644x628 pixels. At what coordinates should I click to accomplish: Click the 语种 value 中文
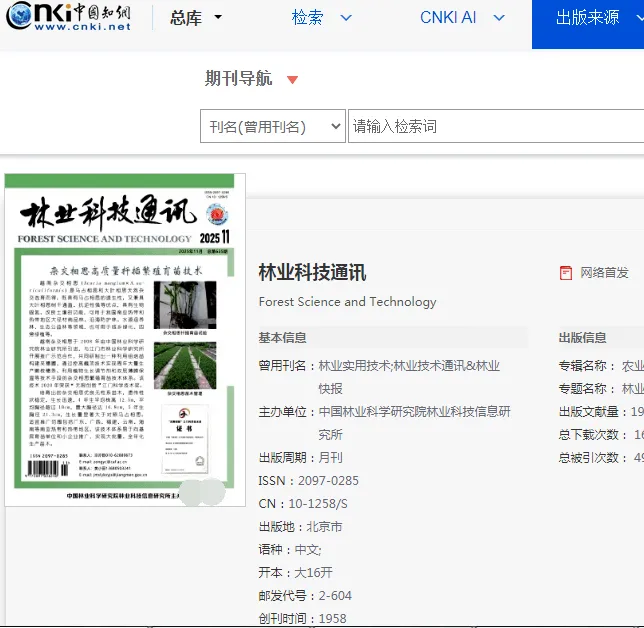click(308, 550)
